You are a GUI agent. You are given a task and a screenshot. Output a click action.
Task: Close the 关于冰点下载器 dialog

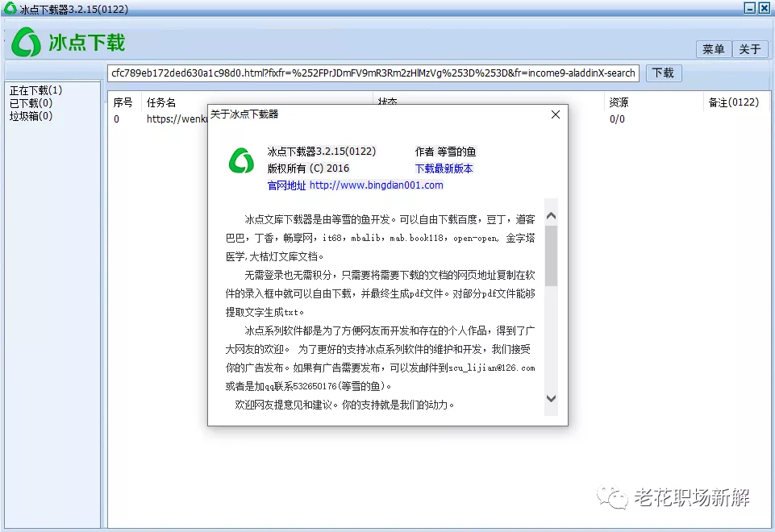click(556, 114)
